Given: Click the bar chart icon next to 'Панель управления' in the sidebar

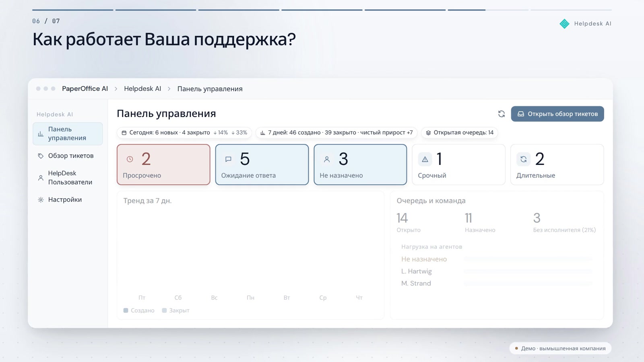Looking at the screenshot, I should pyautogui.click(x=41, y=134).
